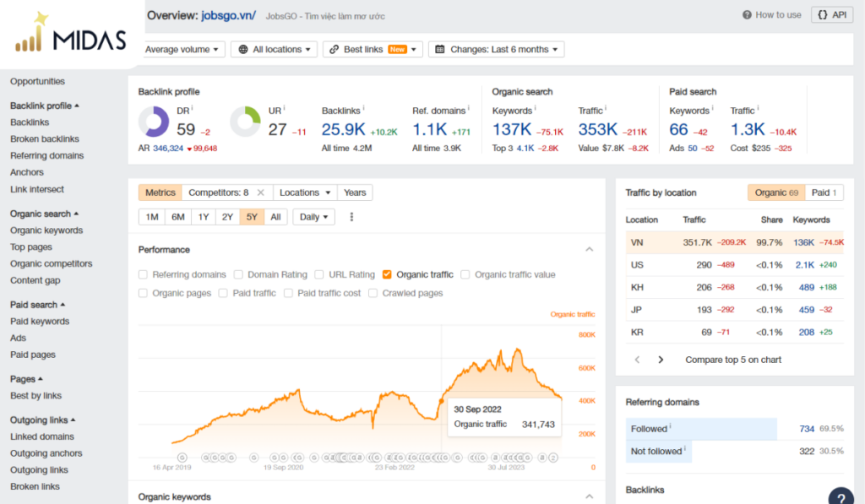Select the Metrics tab
Image resolution: width=865 pixels, height=504 pixels.
(160, 192)
